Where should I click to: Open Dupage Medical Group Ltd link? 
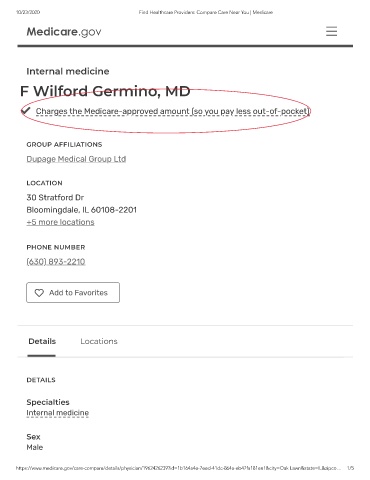pyautogui.click(x=76, y=159)
